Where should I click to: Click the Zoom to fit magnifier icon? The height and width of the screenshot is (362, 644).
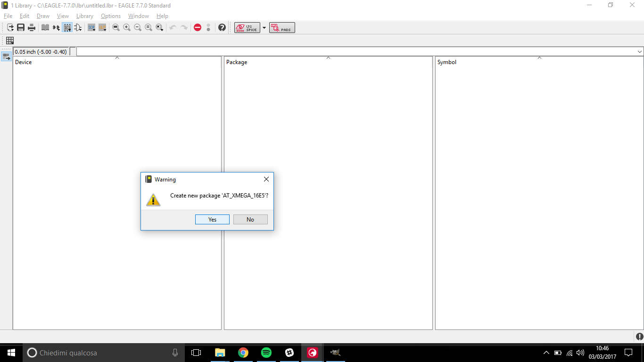coord(116,27)
